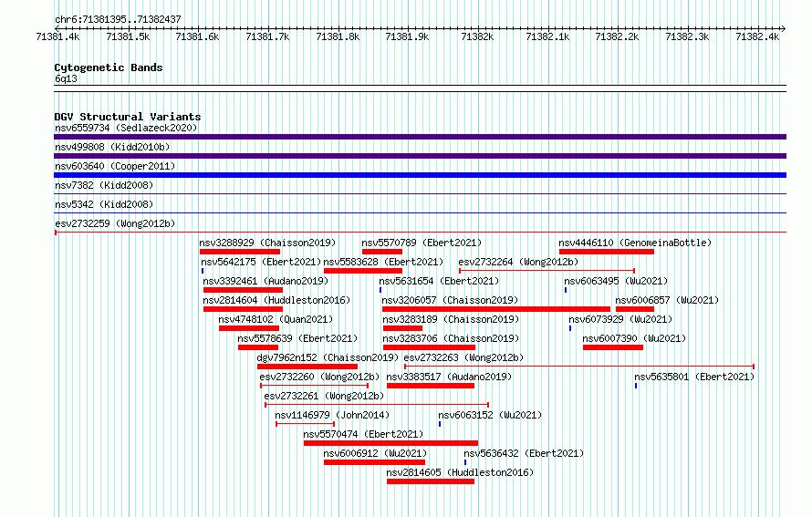Click the 71381.9k ruler tick label
812x517 pixels.
click(x=407, y=36)
